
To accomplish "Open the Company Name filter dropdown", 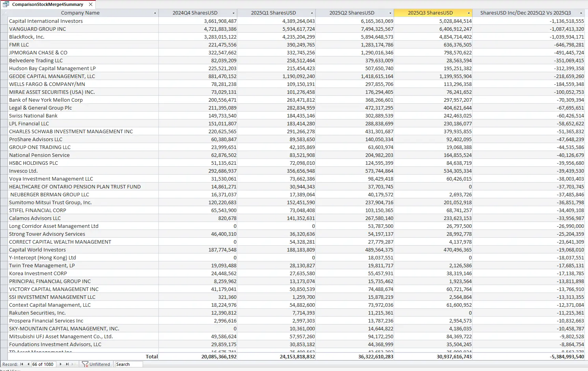I will point(154,13).
